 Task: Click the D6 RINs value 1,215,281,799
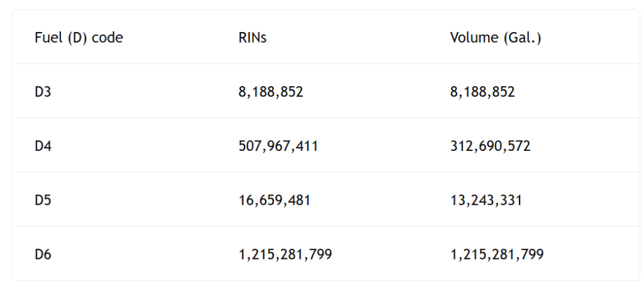point(285,255)
